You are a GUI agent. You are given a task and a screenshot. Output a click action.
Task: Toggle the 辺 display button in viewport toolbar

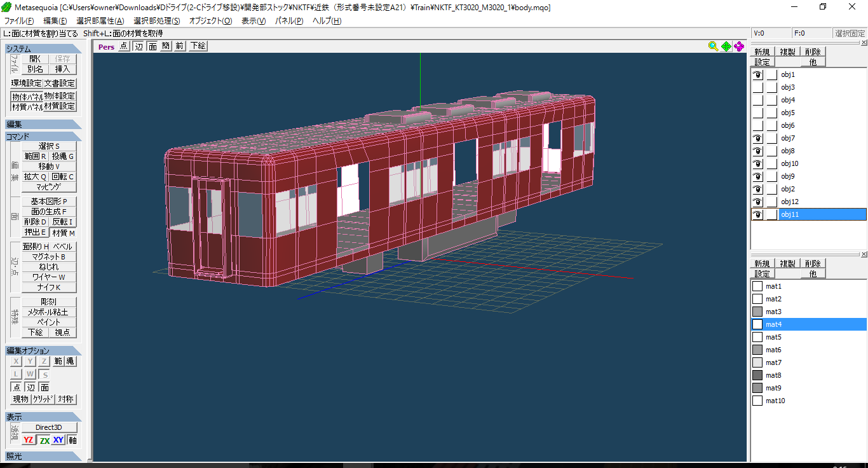pos(139,46)
